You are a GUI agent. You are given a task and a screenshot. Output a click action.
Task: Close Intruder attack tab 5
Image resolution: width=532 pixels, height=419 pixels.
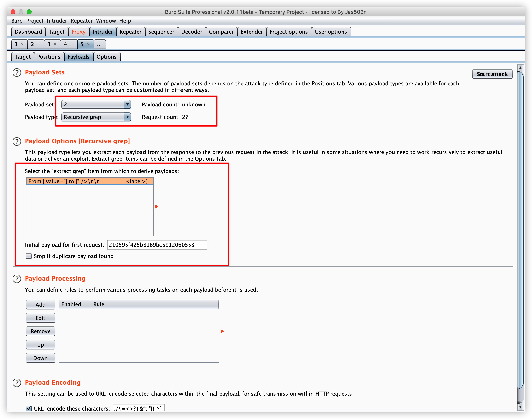pyautogui.click(x=88, y=44)
